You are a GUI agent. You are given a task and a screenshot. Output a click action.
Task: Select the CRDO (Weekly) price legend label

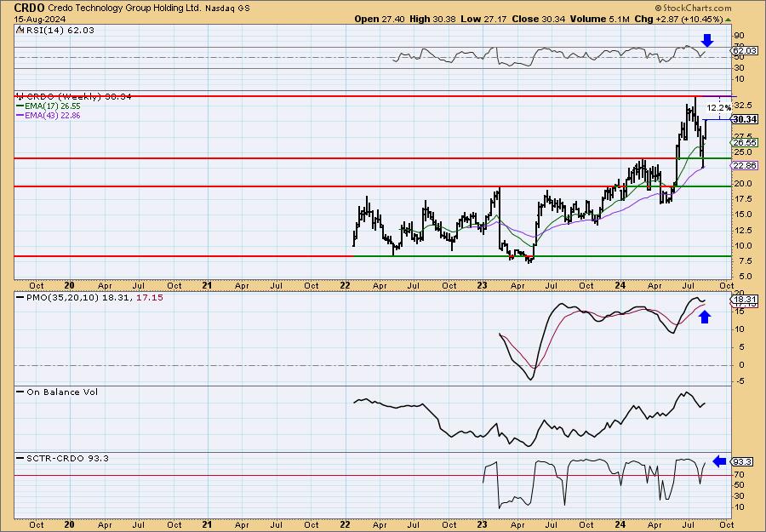point(74,97)
